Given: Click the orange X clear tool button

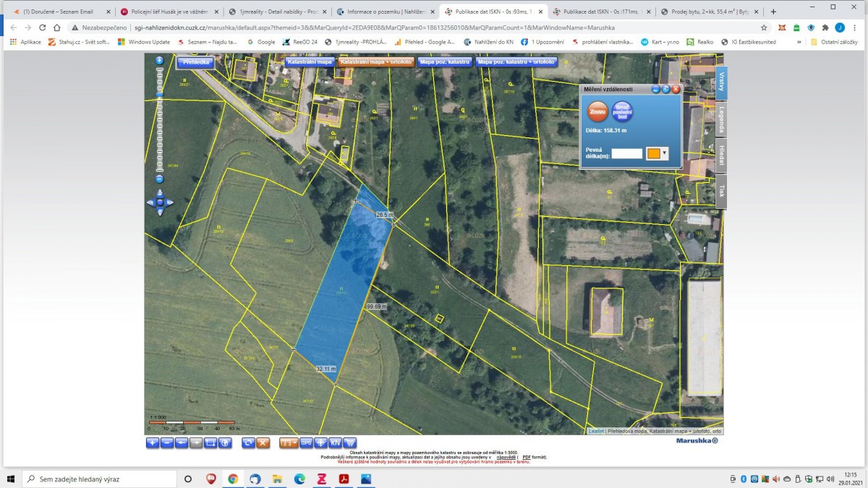Looking at the screenshot, I should click(x=263, y=442).
